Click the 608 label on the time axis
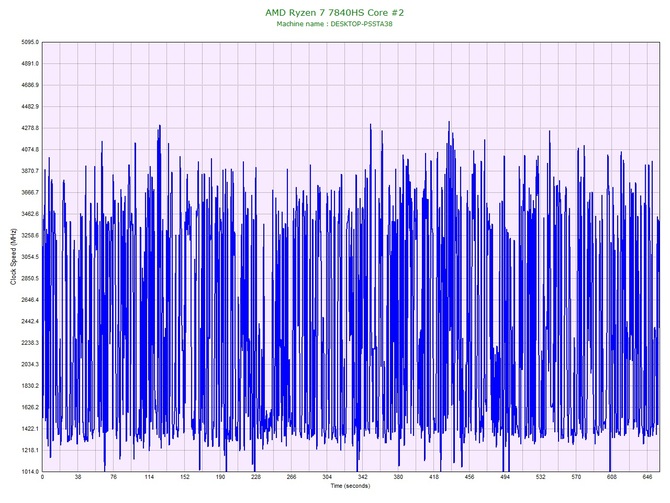The width and height of the screenshot is (670, 503). point(611,477)
